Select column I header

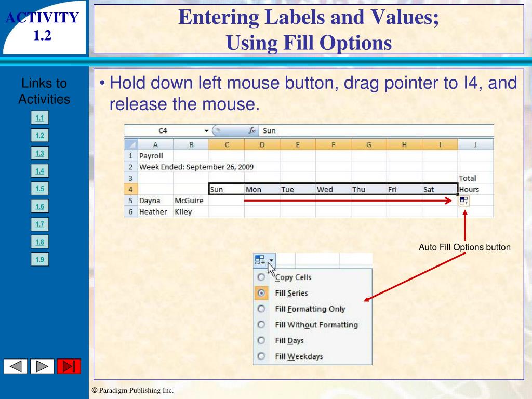[440, 144]
